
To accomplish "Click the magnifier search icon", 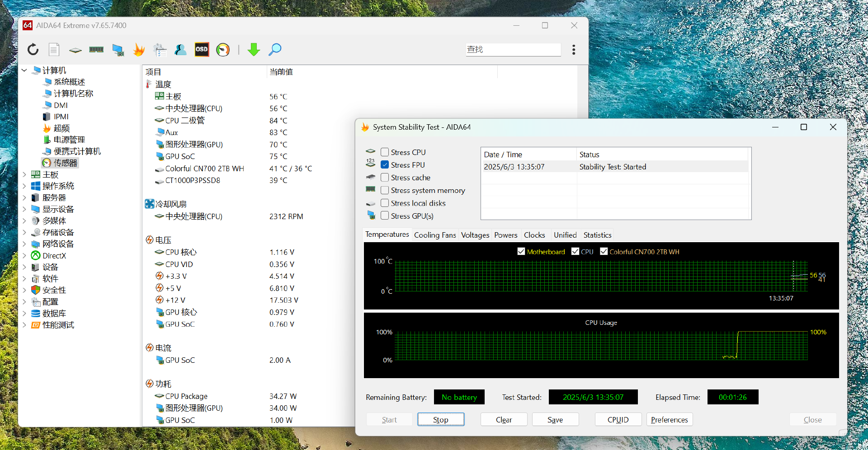I will click(x=275, y=49).
